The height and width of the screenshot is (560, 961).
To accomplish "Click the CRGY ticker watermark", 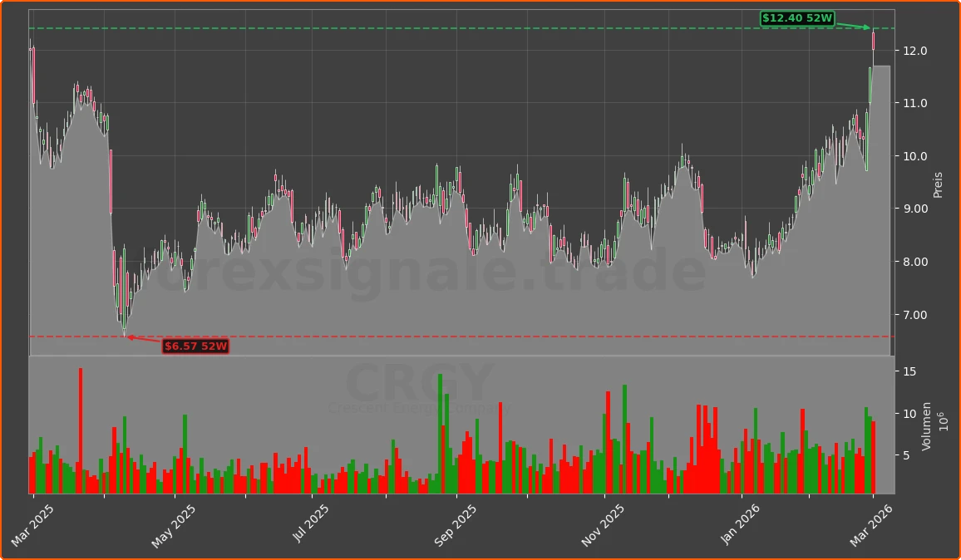I will click(419, 384).
